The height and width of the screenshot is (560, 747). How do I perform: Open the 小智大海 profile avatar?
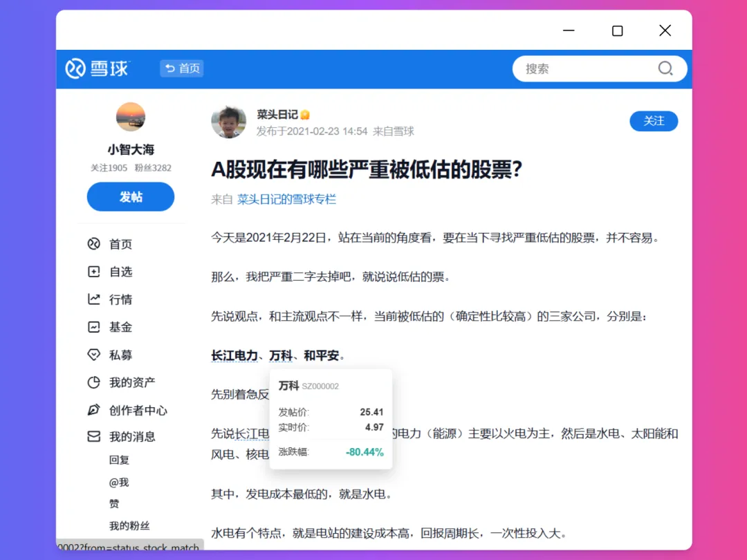131,116
